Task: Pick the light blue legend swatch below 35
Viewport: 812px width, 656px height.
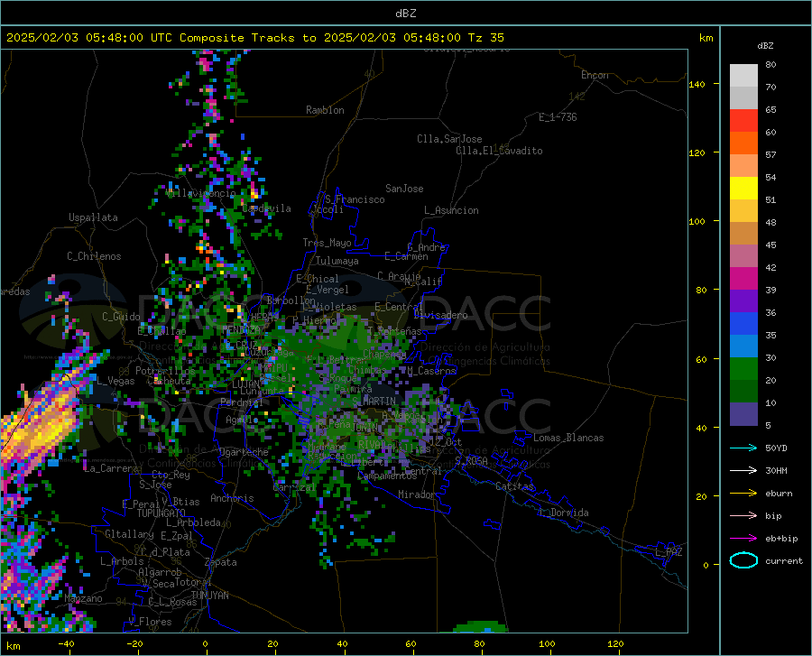Action: [743, 346]
